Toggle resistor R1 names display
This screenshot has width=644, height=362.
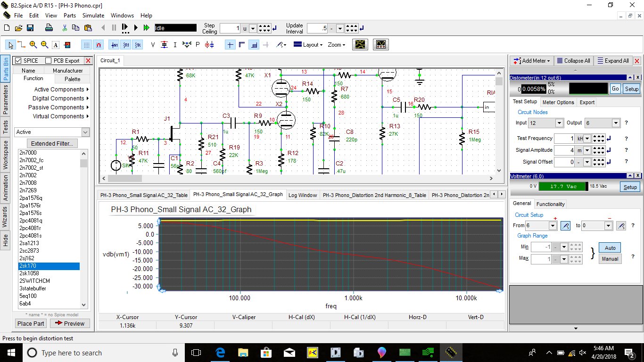pos(126,45)
